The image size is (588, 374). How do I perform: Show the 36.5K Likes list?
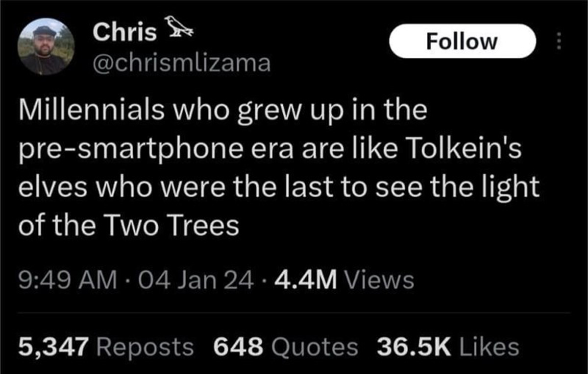tap(448, 347)
